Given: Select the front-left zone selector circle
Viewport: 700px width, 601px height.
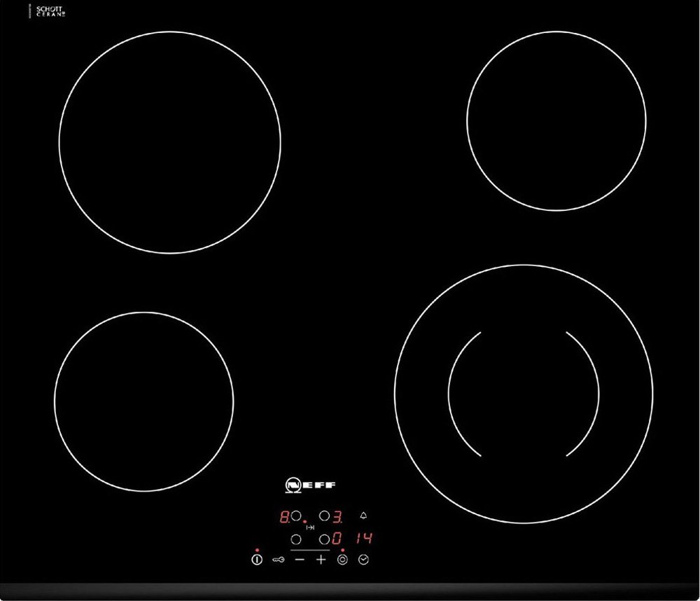Looking at the screenshot, I should pyautogui.click(x=296, y=540).
